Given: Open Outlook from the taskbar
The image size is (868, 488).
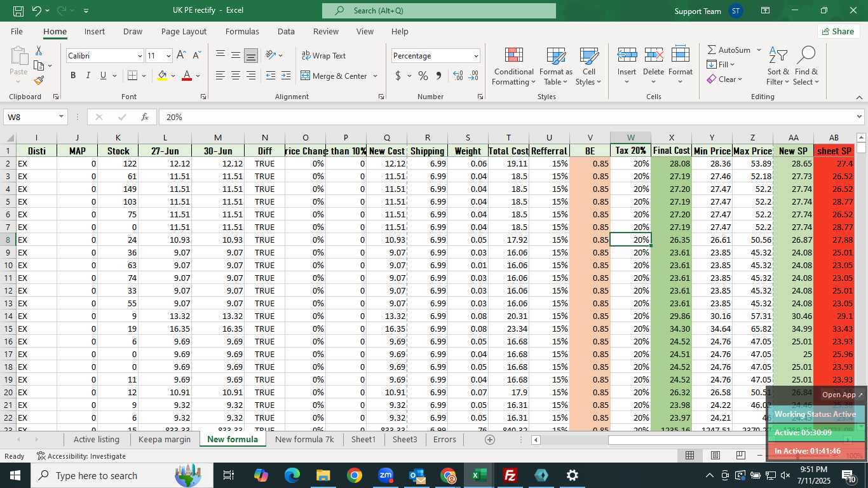Looking at the screenshot, I should point(417,475).
